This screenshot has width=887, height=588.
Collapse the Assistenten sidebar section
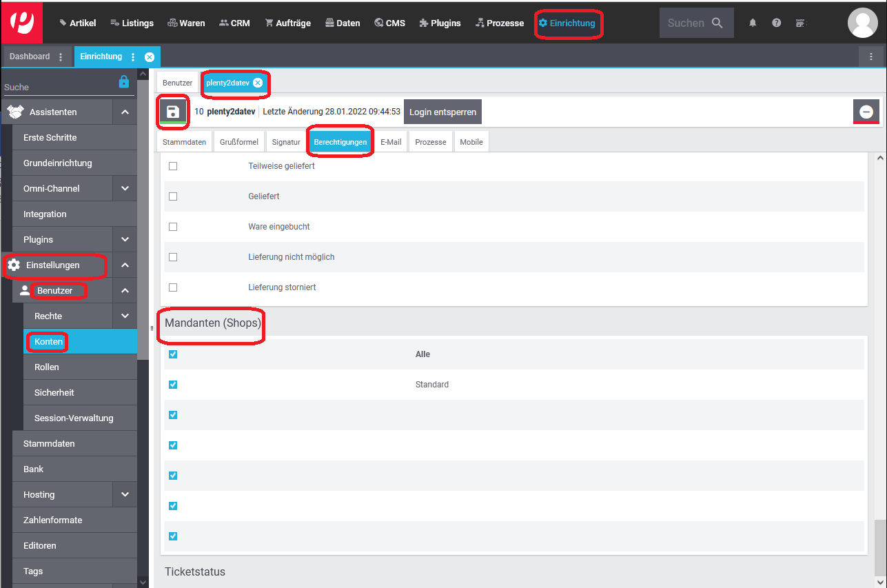tap(125, 112)
